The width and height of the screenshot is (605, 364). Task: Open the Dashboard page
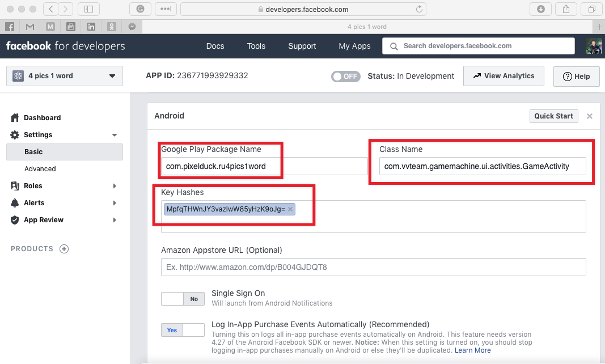(42, 118)
